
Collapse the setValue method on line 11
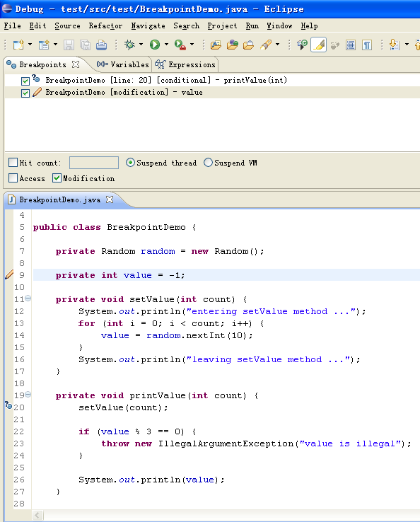click(28, 298)
